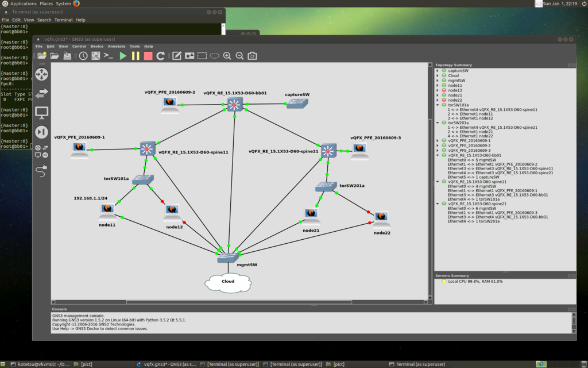This screenshot has width=588, height=368.
Task: Select the Cloud node on canvas
Action: tap(228, 283)
